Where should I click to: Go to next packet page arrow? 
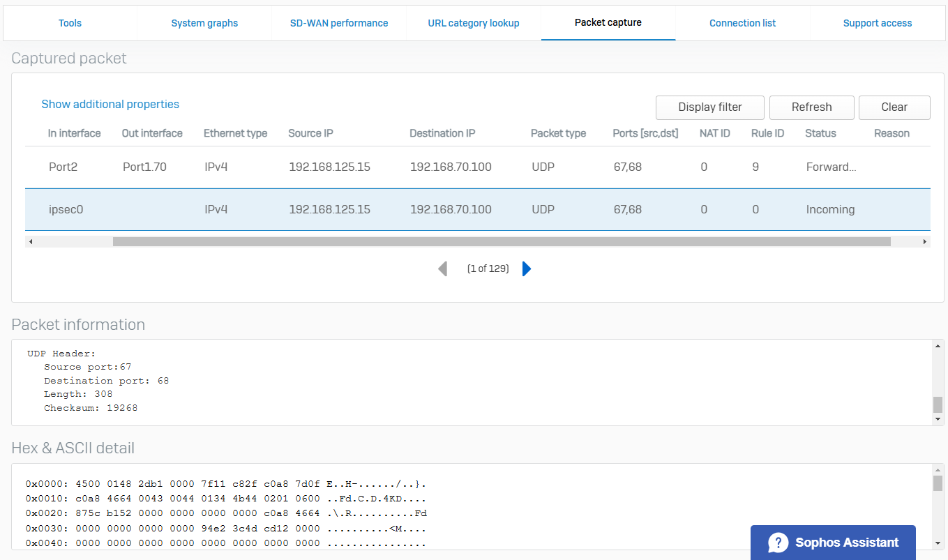pyautogui.click(x=527, y=268)
